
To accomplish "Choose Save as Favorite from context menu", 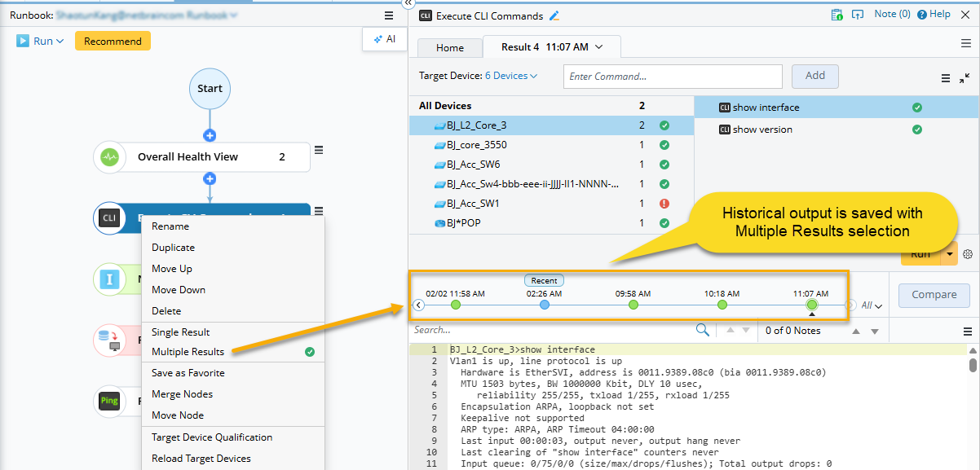I will click(x=188, y=373).
